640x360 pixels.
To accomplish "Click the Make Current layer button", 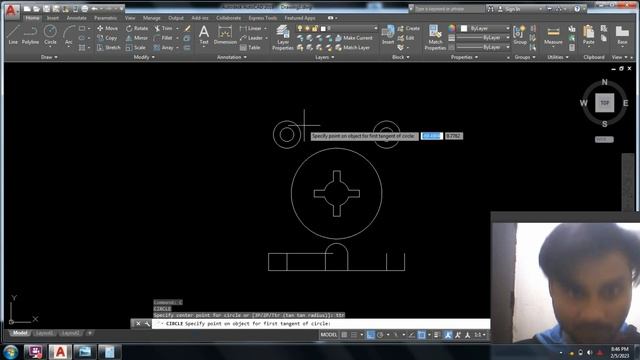I will [x=353, y=38].
